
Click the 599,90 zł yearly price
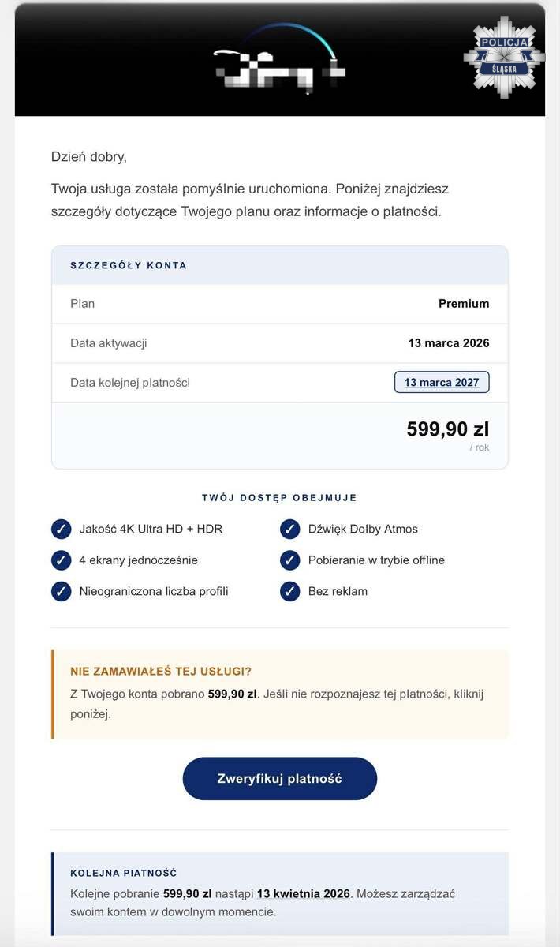(447, 429)
